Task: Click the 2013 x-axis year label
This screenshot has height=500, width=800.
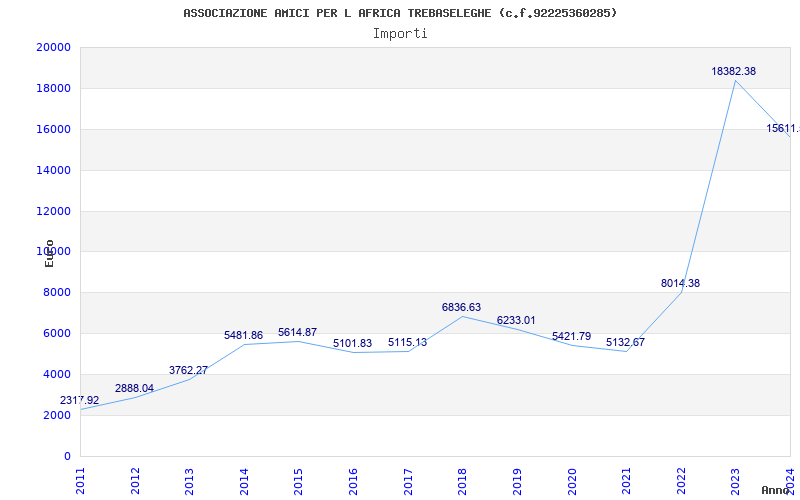Action: coord(189,481)
